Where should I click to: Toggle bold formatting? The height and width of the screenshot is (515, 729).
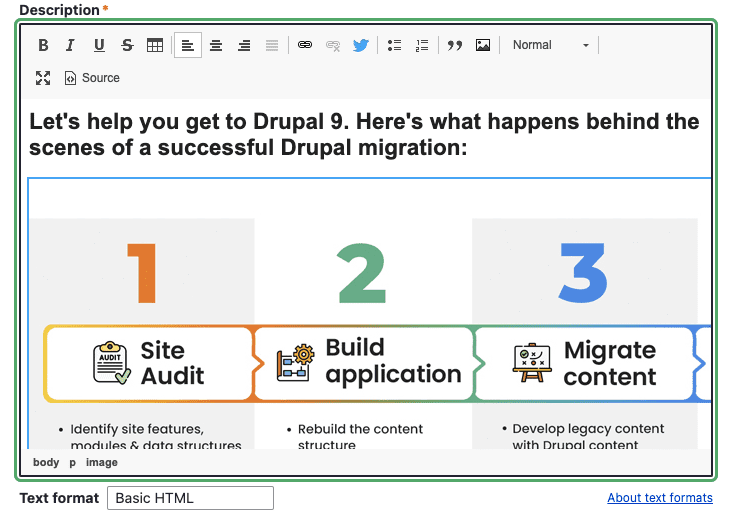pyautogui.click(x=43, y=45)
